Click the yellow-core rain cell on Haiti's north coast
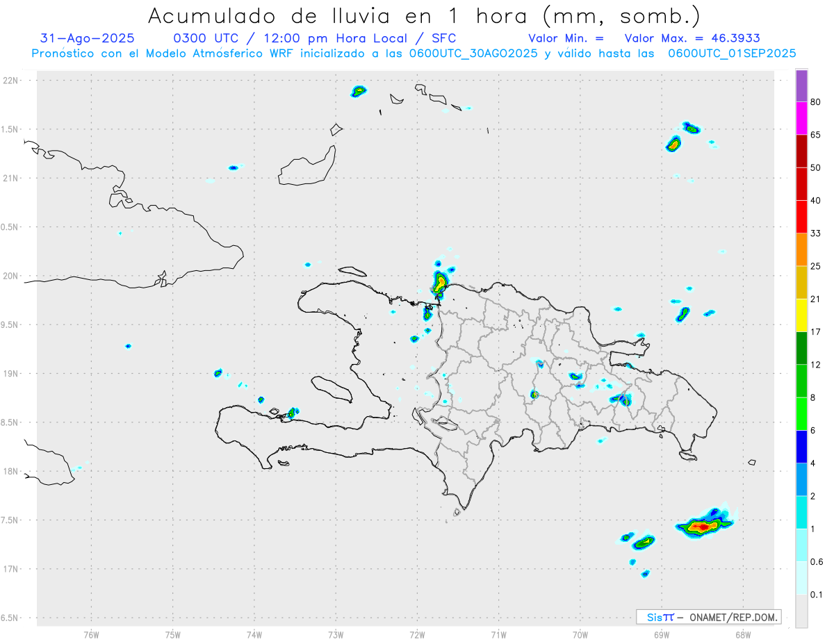Screen dimensions: 834x644 (440, 283)
